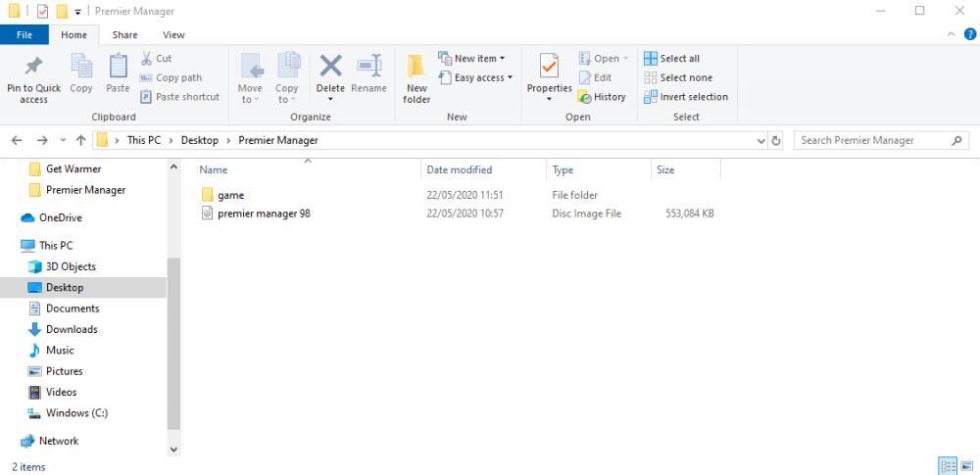
Task: Cut the selected item
Action: click(156, 58)
